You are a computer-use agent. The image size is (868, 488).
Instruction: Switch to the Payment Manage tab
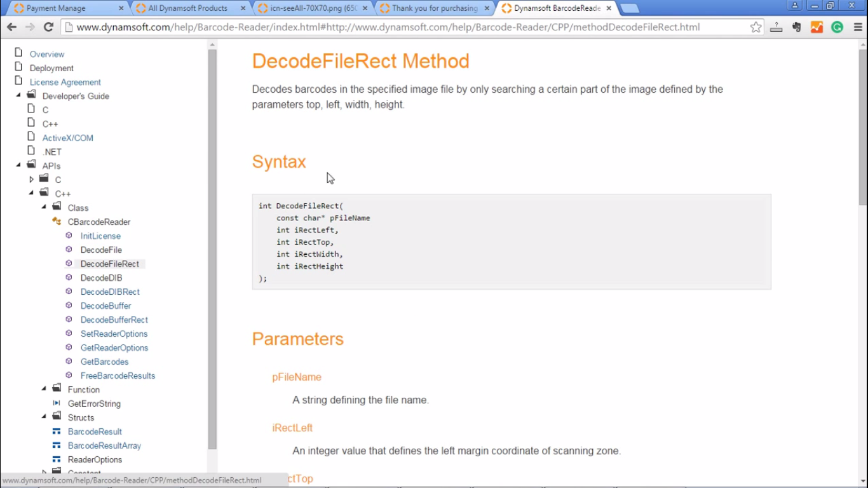click(65, 8)
